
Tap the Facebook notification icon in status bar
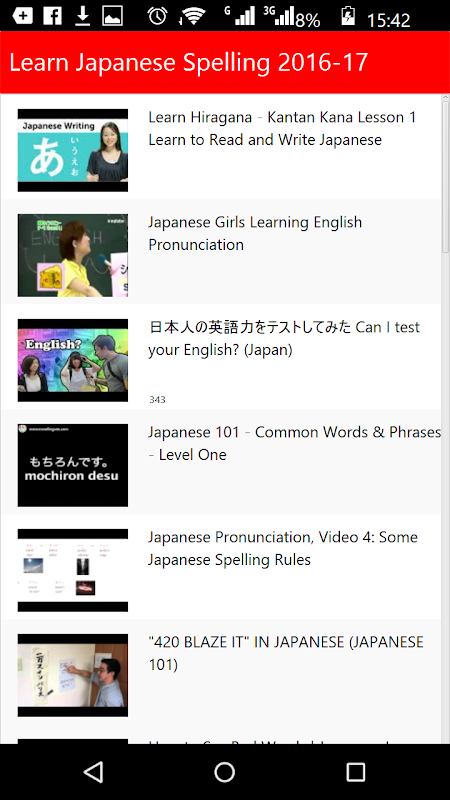click(53, 16)
